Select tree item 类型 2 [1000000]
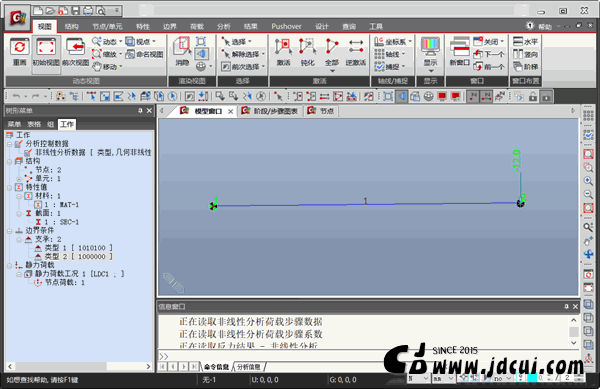 (74, 256)
